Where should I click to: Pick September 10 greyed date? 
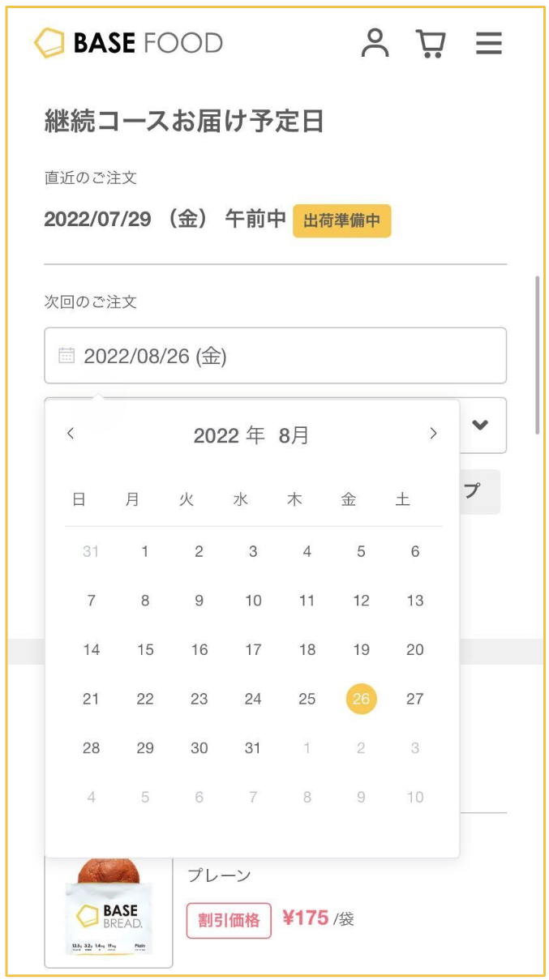tap(415, 797)
